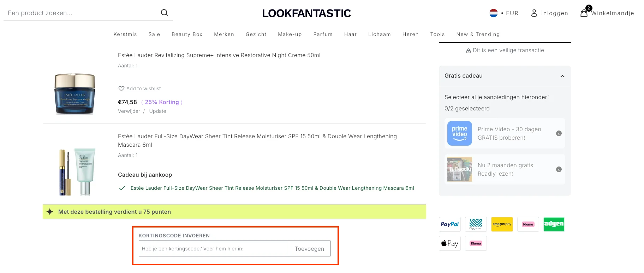Click Winkelmandje link

(x=613, y=13)
